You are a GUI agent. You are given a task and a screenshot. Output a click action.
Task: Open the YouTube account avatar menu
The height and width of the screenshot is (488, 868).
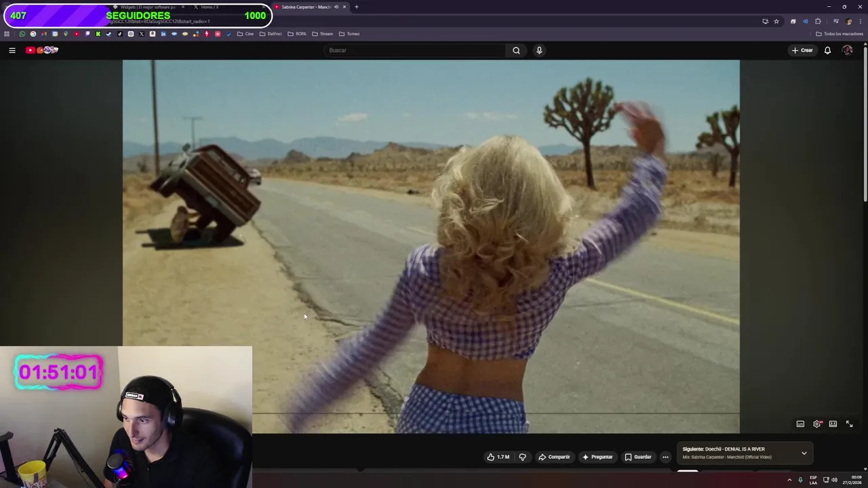point(847,50)
